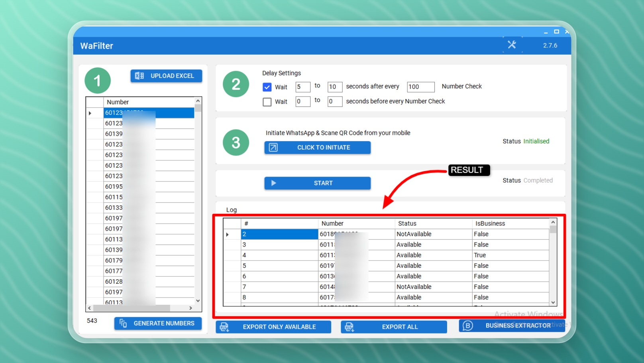This screenshot has width=644, height=363.
Task: Maximize the WaFilter window
Action: pos(556,32)
